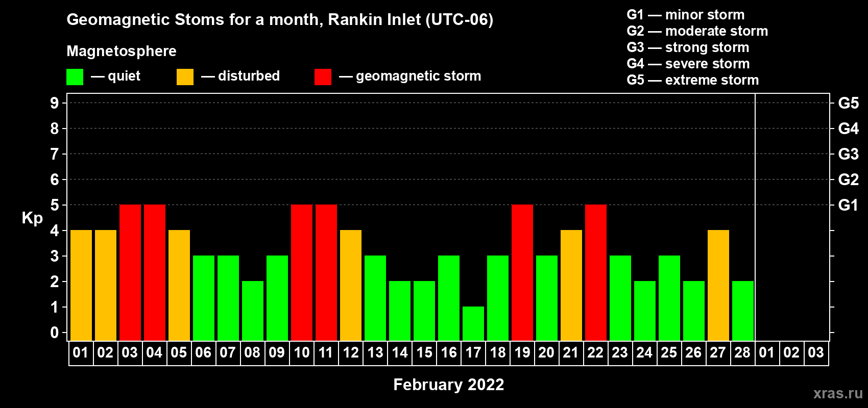Click the green quiet legend swatch
Screen dimensions: 868x408
click(x=75, y=77)
